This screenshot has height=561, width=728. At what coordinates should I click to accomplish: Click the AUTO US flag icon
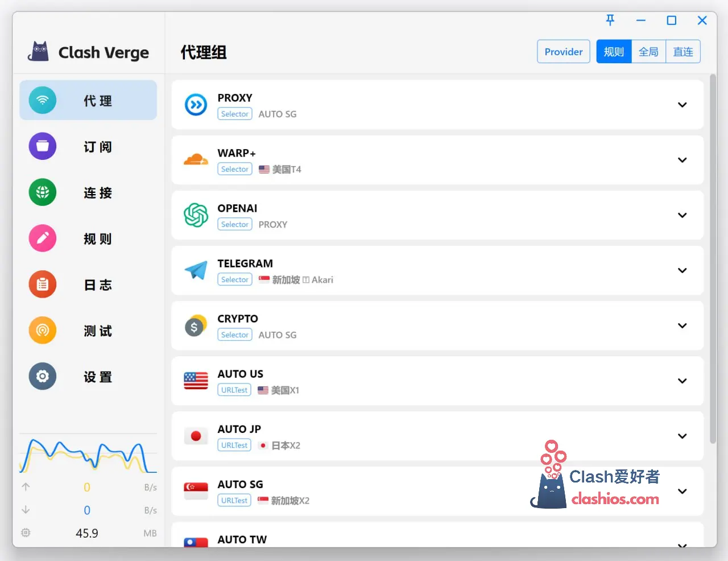(196, 381)
